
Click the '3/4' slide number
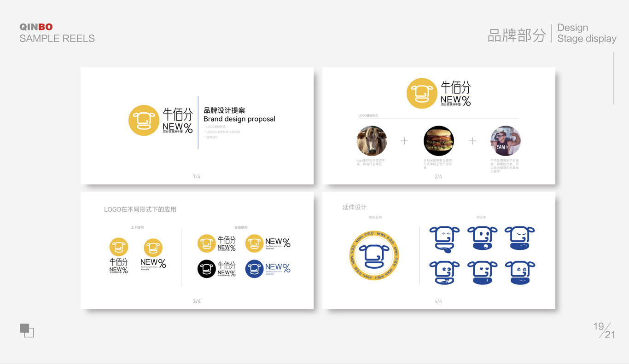pyautogui.click(x=197, y=301)
